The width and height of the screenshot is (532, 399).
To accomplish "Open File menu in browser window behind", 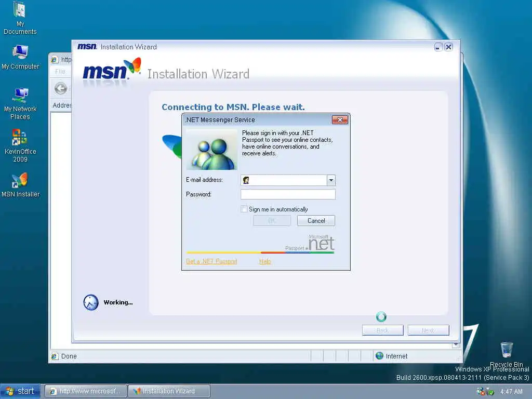I will coord(60,71).
